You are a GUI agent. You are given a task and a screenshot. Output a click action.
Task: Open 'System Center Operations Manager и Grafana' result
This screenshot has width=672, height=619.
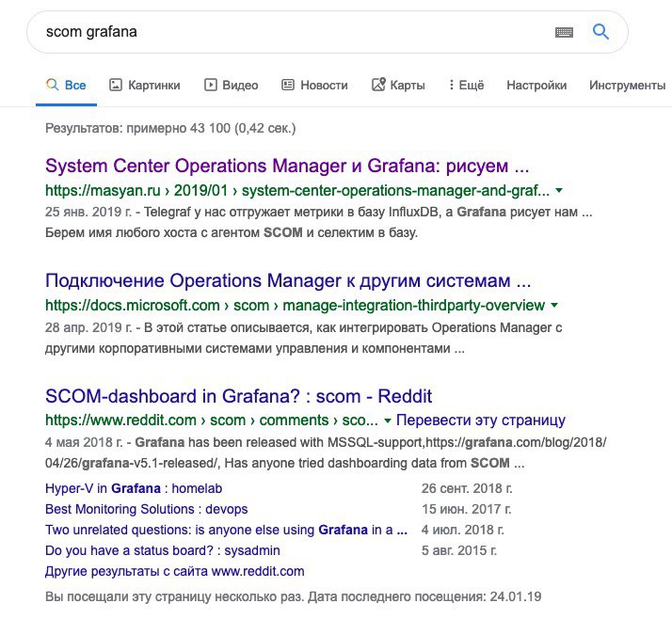287,166
